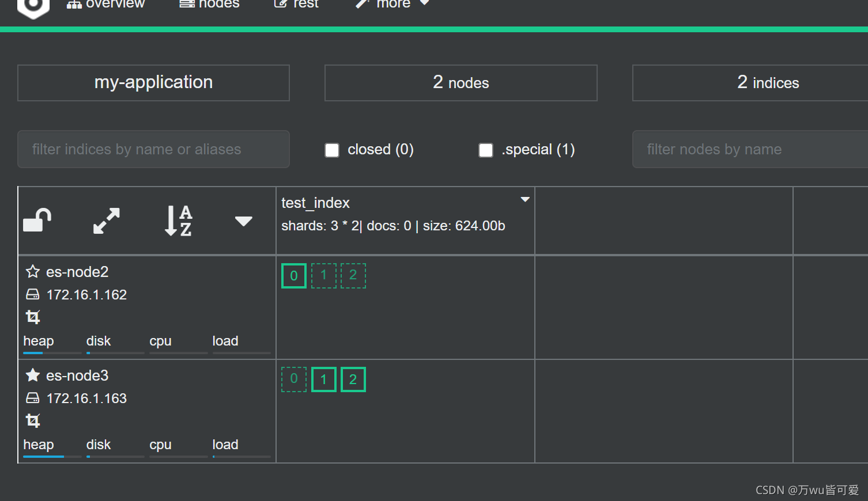Click the shards and docs summary text
This screenshot has width=868, height=501.
coord(393,226)
